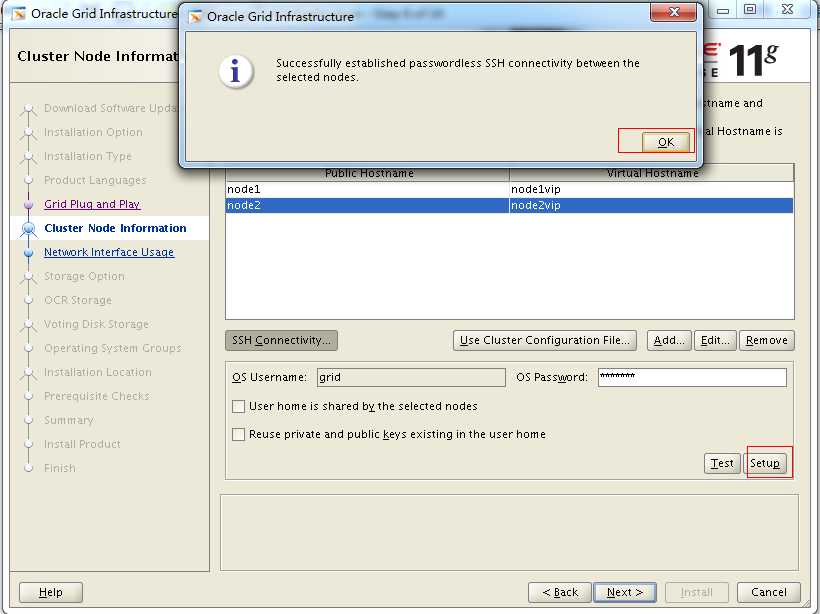This screenshot has width=820, height=614.
Task: Close the Oracle Grid Infrastructure dialog
Action: pyautogui.click(x=673, y=12)
